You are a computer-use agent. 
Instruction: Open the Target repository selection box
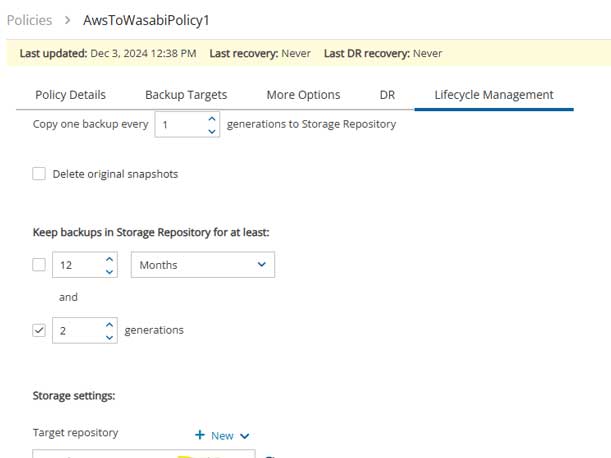(x=140, y=454)
